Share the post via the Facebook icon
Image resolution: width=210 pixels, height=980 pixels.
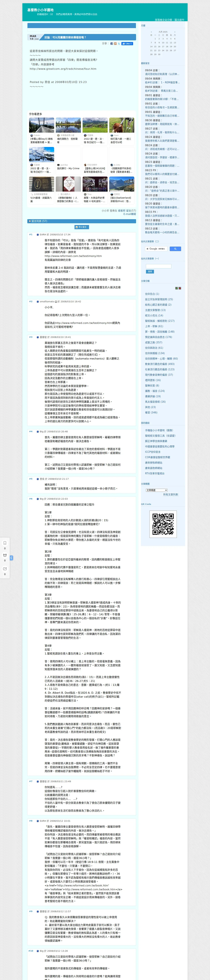click(112, 44)
